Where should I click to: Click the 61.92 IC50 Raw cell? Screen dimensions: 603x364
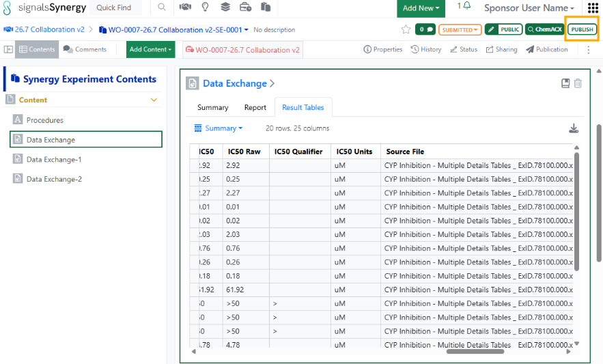245,290
